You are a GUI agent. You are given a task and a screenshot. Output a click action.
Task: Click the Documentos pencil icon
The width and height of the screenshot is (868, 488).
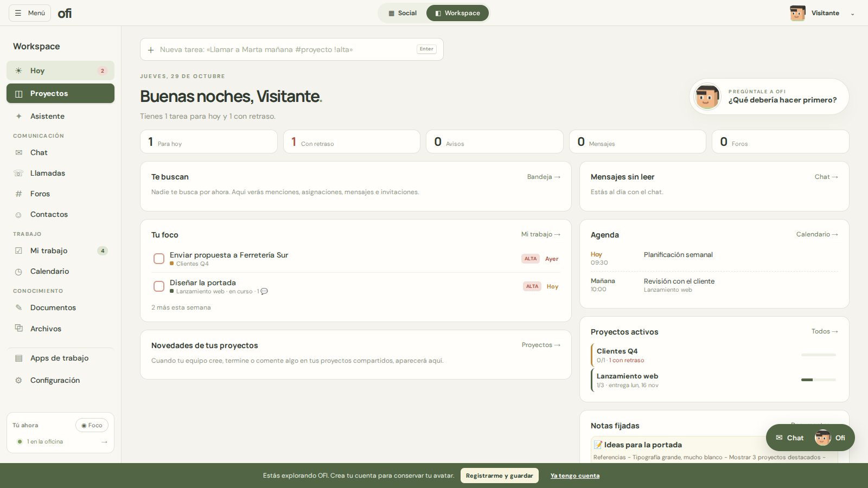pos(19,307)
